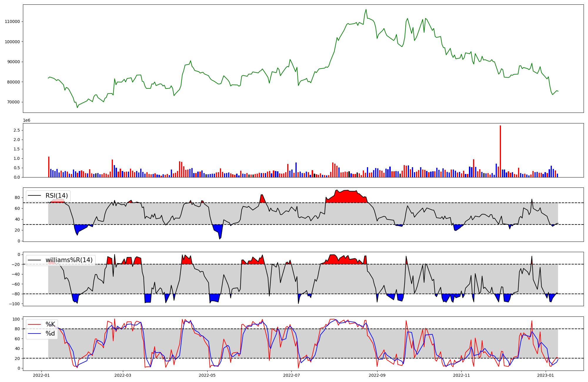This screenshot has height=382, width=588.
Task: Click the RSI(14) legend label
Action: [56, 196]
